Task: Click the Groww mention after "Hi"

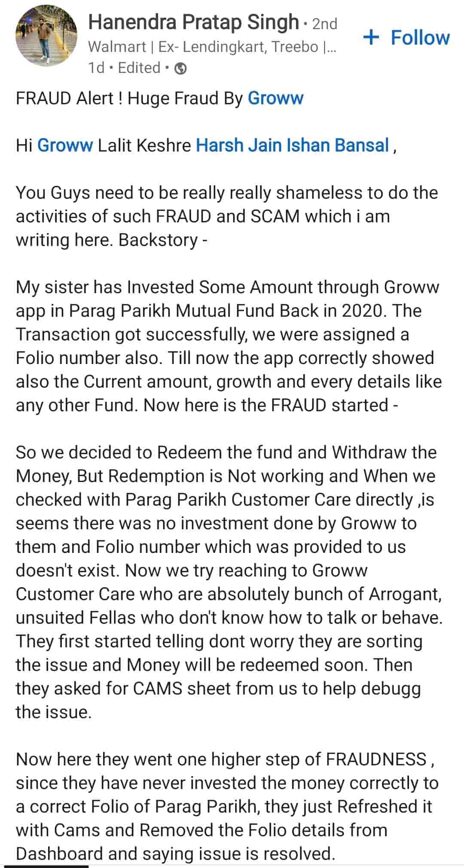Action: [65, 145]
